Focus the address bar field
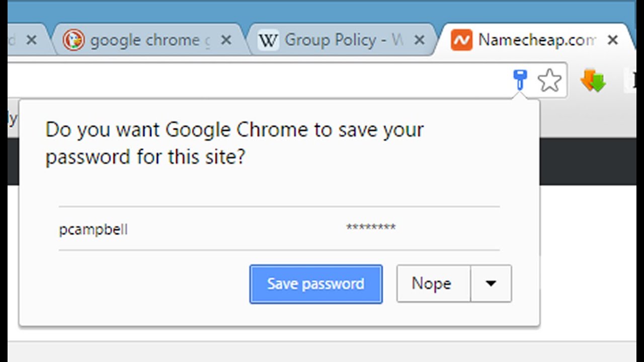The image size is (644, 362). (252, 80)
